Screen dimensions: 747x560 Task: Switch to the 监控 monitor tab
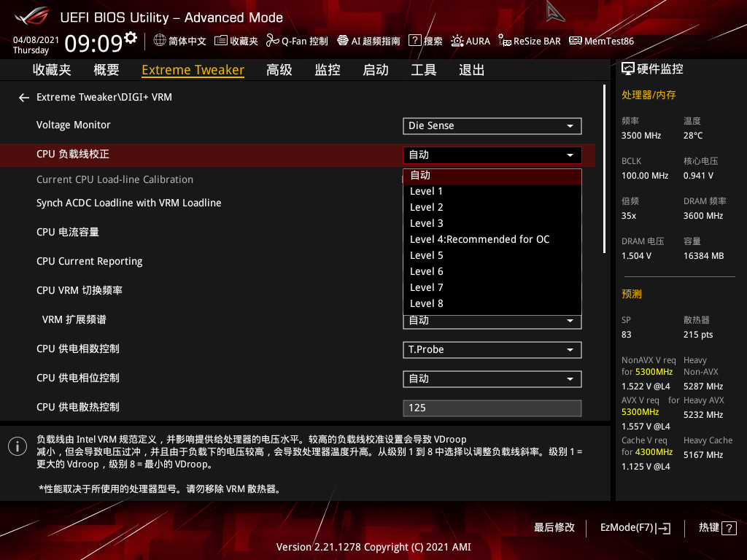[328, 70]
